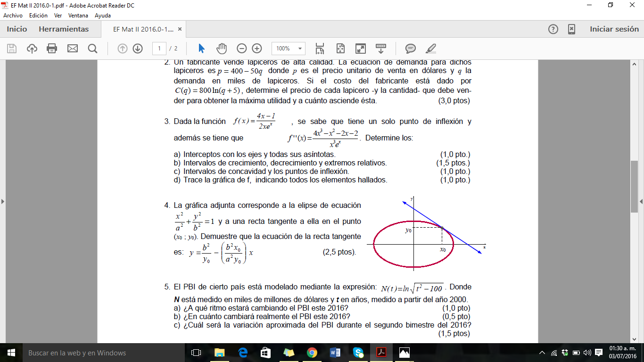The image size is (644, 362).
Task: Open the Find text search icon
Action: [92, 49]
